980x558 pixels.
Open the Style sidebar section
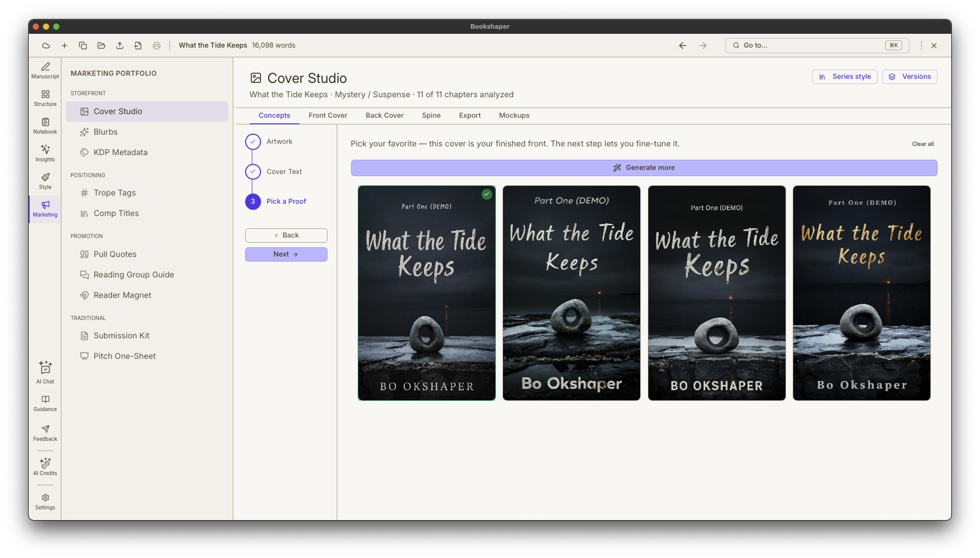pyautogui.click(x=45, y=181)
